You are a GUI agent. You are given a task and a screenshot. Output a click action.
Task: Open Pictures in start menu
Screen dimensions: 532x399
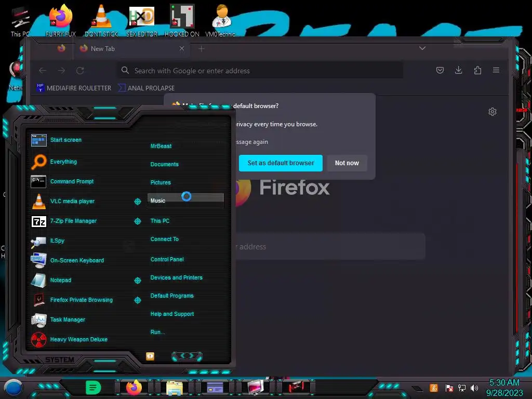click(161, 182)
